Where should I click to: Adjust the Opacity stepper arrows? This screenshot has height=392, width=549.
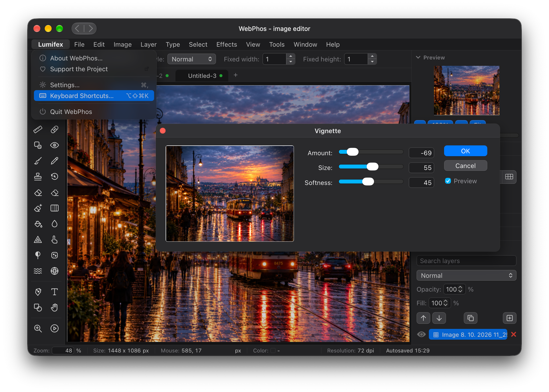point(460,289)
